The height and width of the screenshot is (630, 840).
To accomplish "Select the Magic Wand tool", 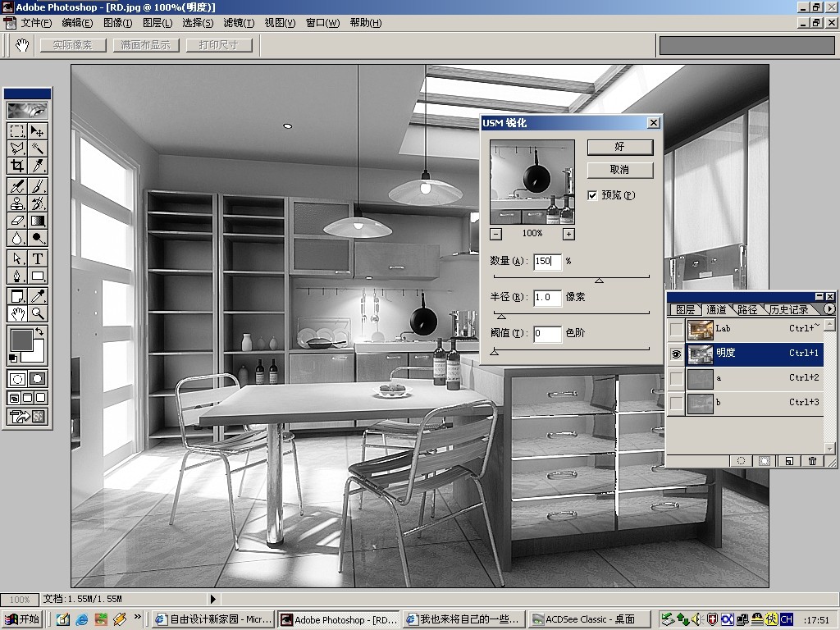I will [x=38, y=148].
